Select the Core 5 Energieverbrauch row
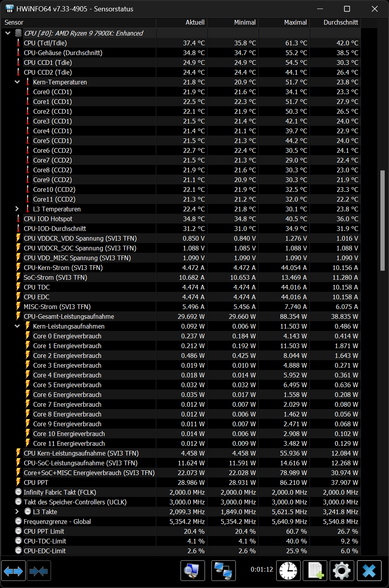Image resolution: width=389 pixels, height=588 pixels. pos(181,385)
